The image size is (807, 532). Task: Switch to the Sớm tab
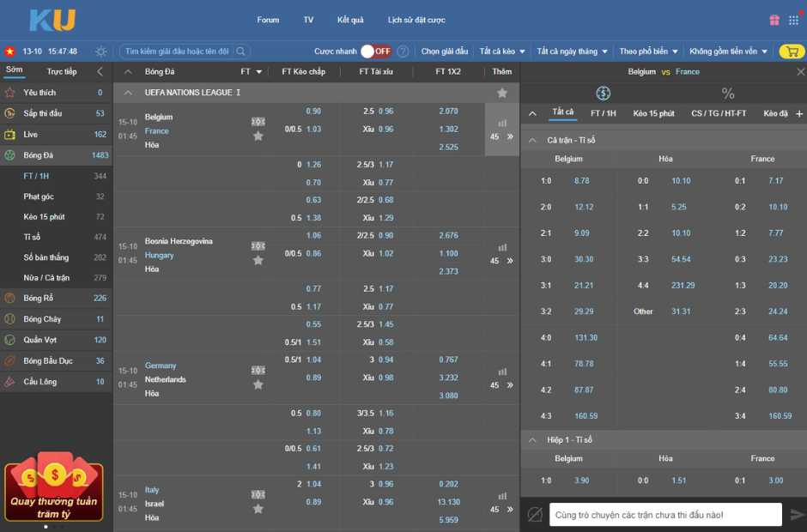(14, 70)
